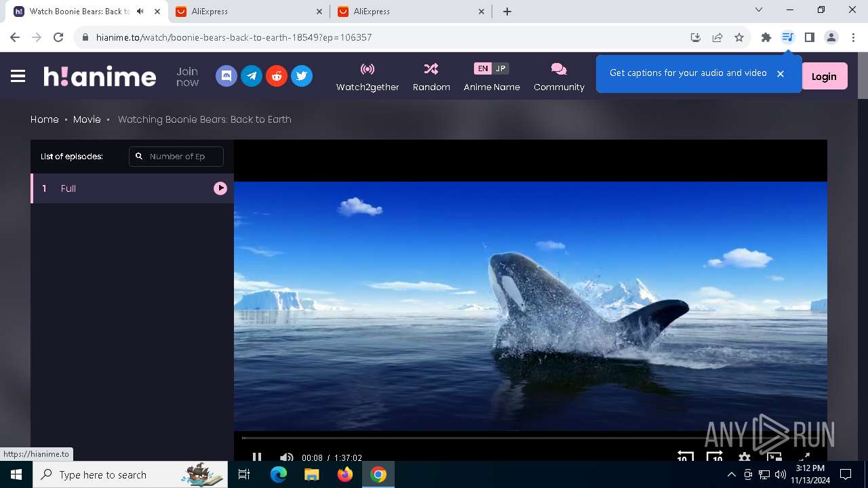Focus the Number of Ep search field
This screenshot has height=488, width=868.
[x=176, y=156]
